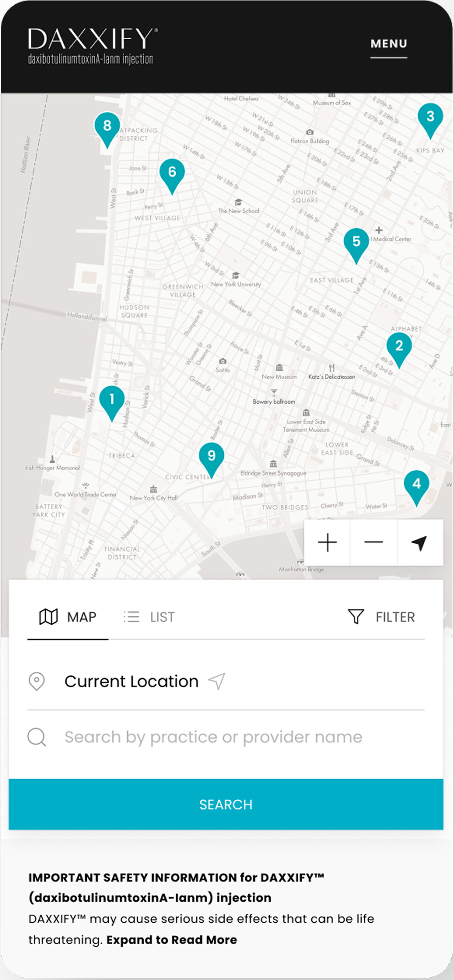Click Expand to Read More
This screenshot has height=980, width=454.
(x=171, y=940)
